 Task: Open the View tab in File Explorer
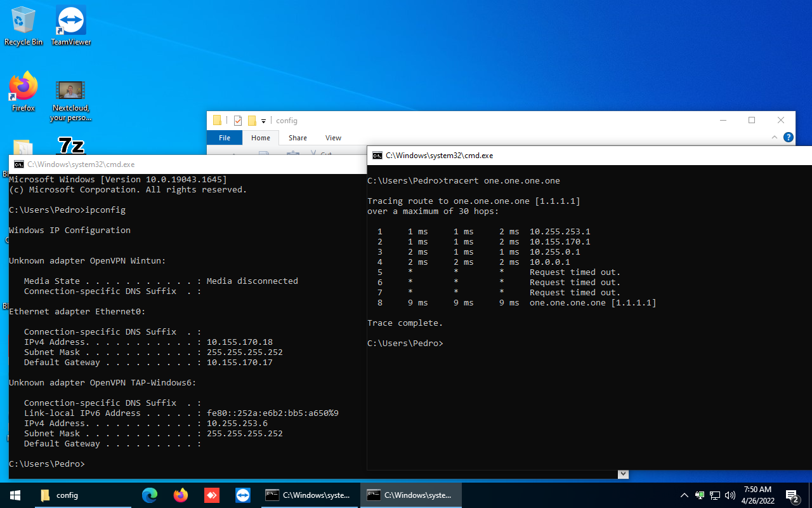pos(333,137)
